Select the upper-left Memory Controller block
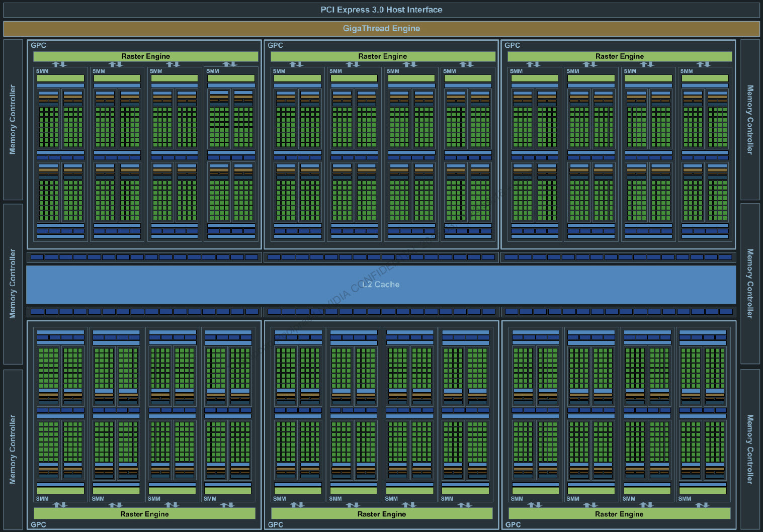 tap(13, 120)
